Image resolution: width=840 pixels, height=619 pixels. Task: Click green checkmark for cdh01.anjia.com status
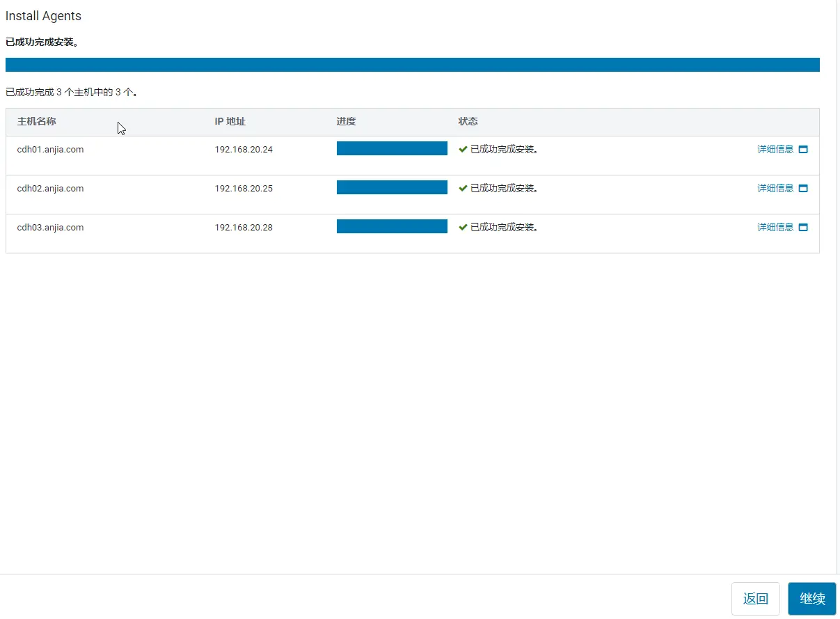pyautogui.click(x=463, y=149)
